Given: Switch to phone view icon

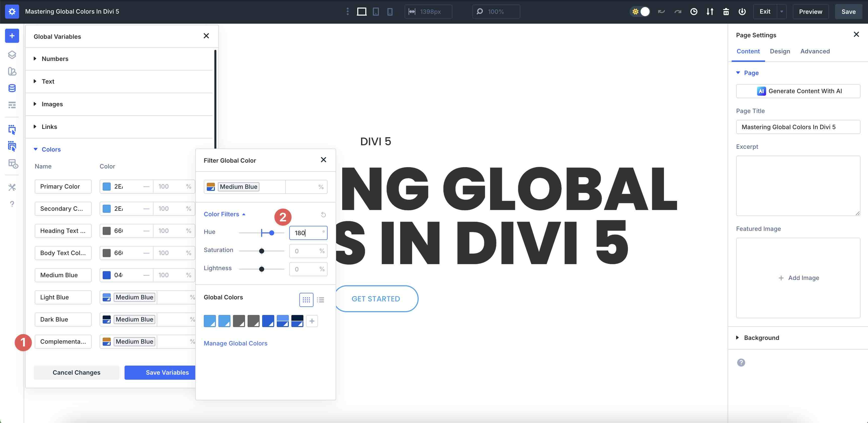Looking at the screenshot, I should [x=390, y=12].
